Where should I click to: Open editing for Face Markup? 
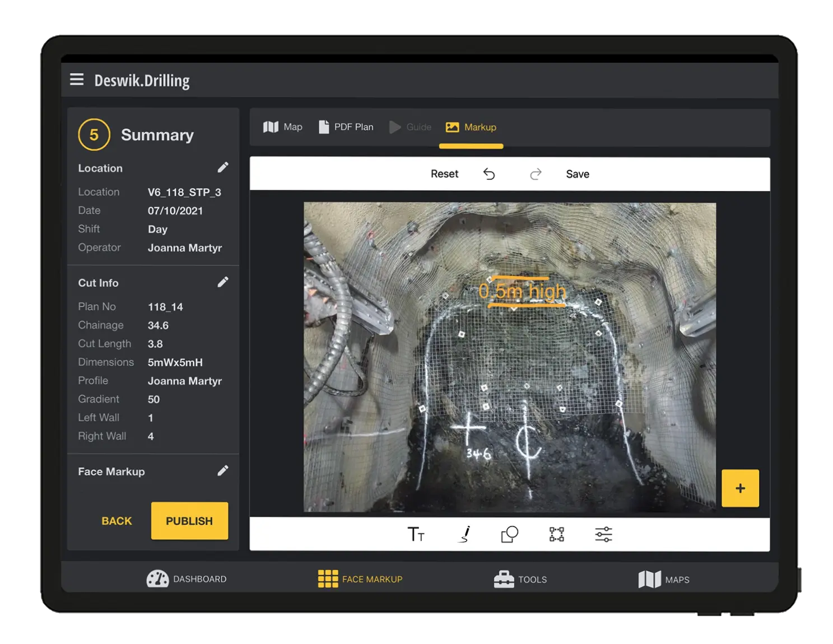coord(223,470)
